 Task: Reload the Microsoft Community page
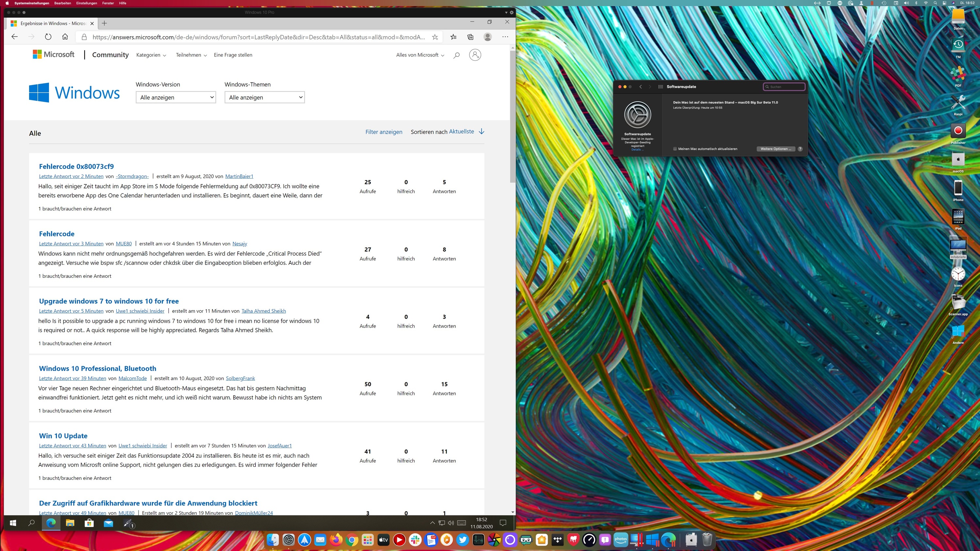pyautogui.click(x=48, y=37)
